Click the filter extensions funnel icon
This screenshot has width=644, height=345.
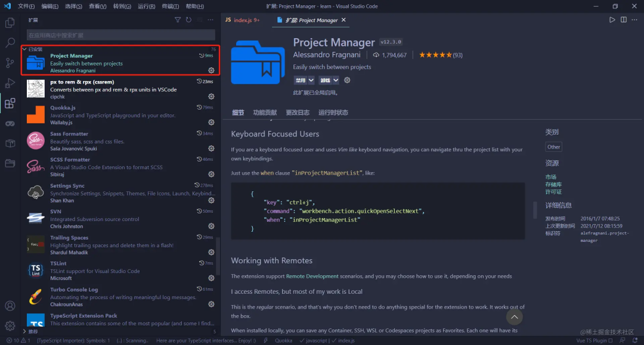click(177, 20)
